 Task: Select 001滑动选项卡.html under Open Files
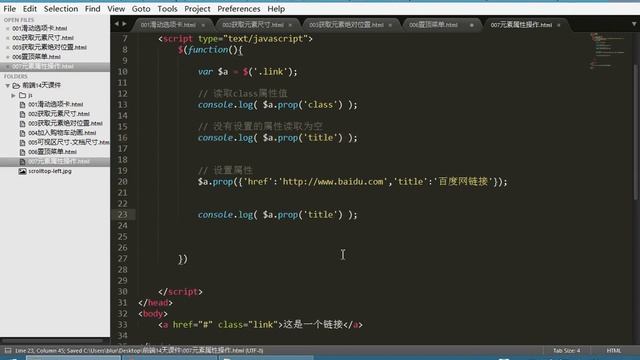pyautogui.click(x=40, y=29)
